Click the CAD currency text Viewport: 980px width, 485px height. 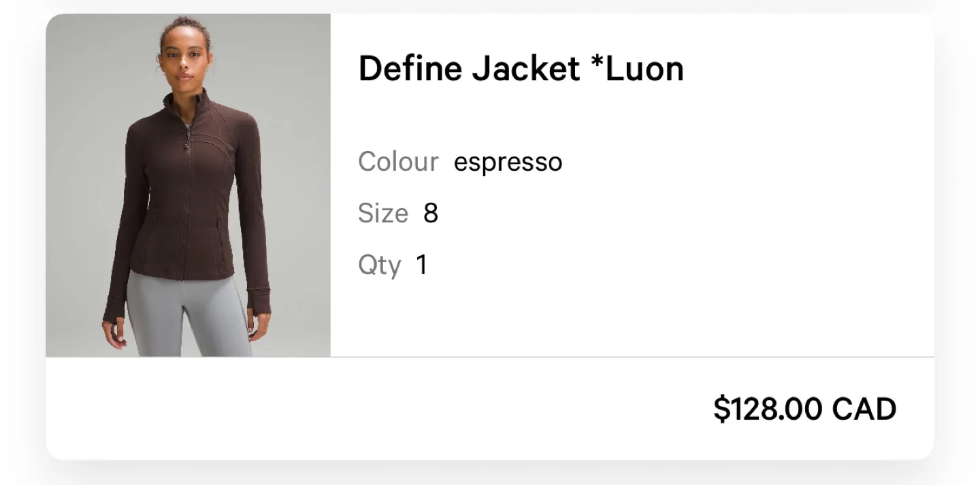pyautogui.click(x=864, y=409)
